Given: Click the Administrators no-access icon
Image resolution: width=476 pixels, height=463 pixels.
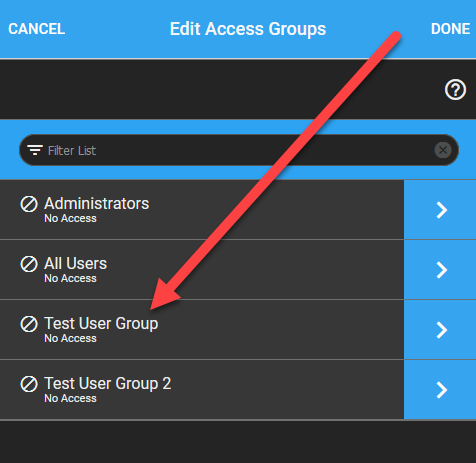Looking at the screenshot, I should tap(29, 204).
